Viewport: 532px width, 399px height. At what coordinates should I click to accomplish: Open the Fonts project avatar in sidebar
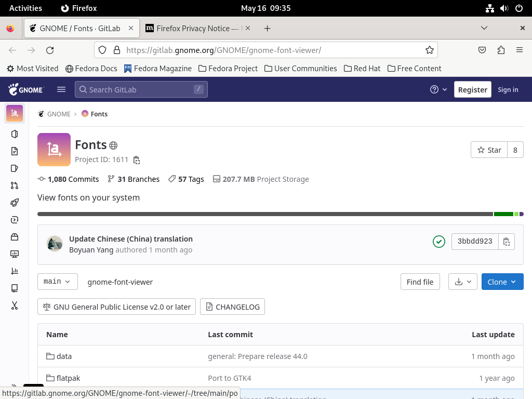pyautogui.click(x=14, y=113)
